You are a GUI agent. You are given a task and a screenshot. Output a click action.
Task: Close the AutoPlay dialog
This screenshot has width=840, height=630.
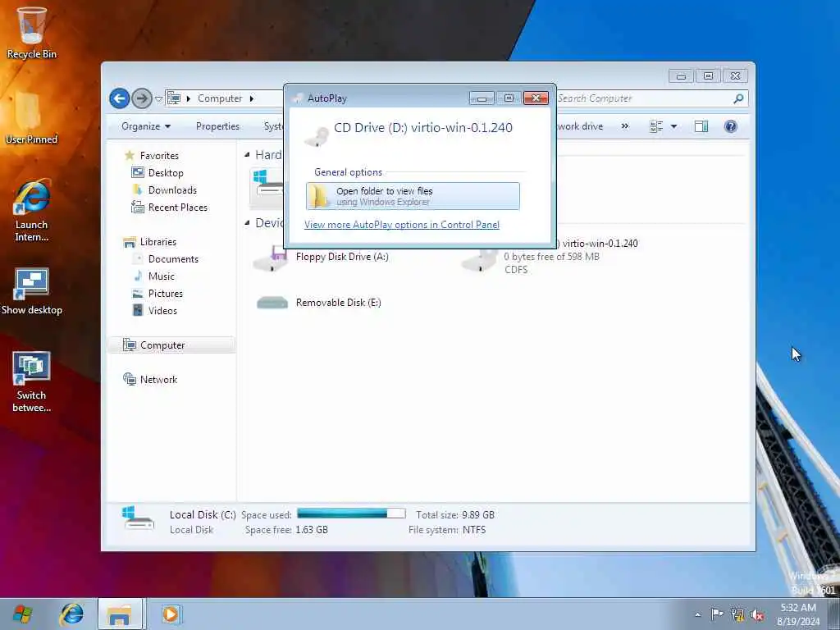(x=536, y=98)
